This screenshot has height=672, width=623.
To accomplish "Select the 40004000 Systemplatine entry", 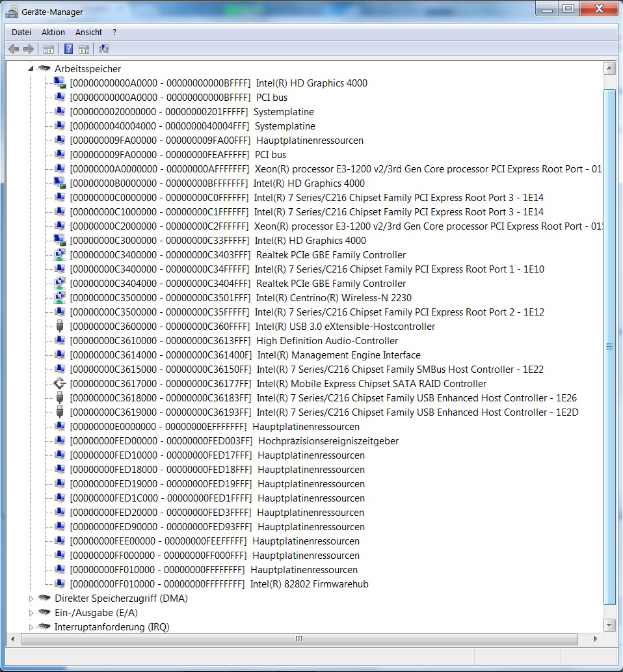I will tap(192, 126).
